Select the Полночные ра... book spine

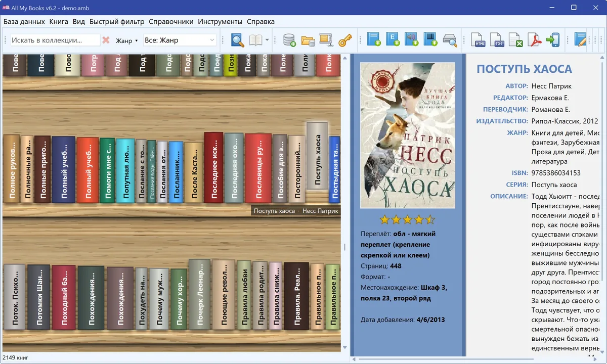[27, 169]
